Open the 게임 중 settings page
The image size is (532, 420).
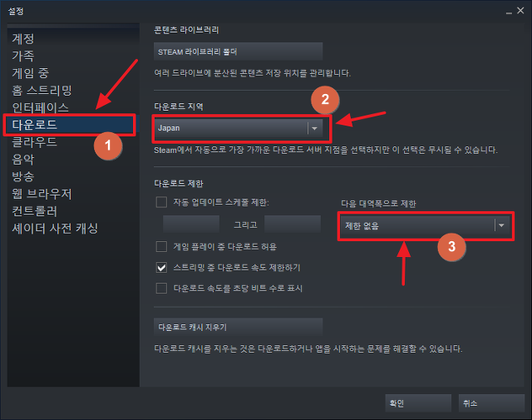click(31, 72)
